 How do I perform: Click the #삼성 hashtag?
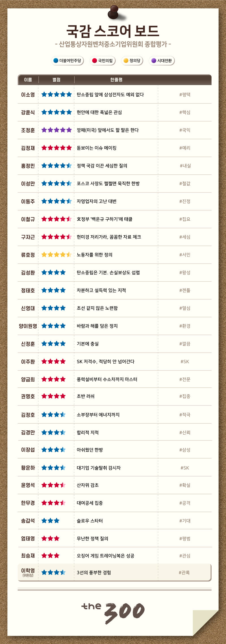pos(185,450)
